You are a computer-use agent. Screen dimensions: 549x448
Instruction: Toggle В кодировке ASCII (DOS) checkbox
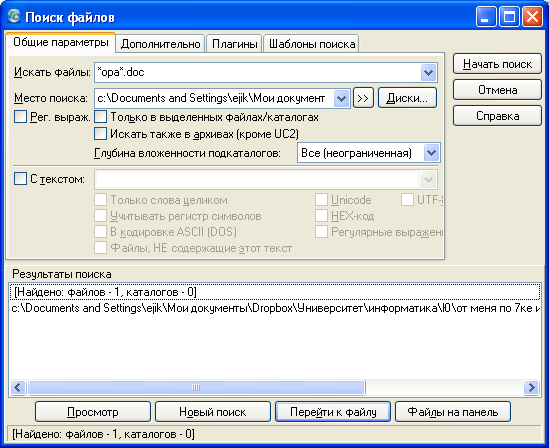(x=100, y=232)
